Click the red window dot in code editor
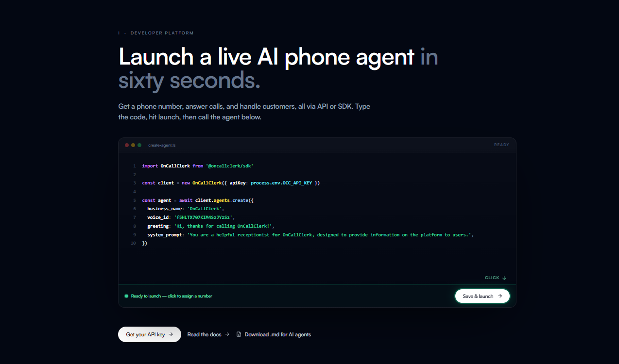 [127, 145]
